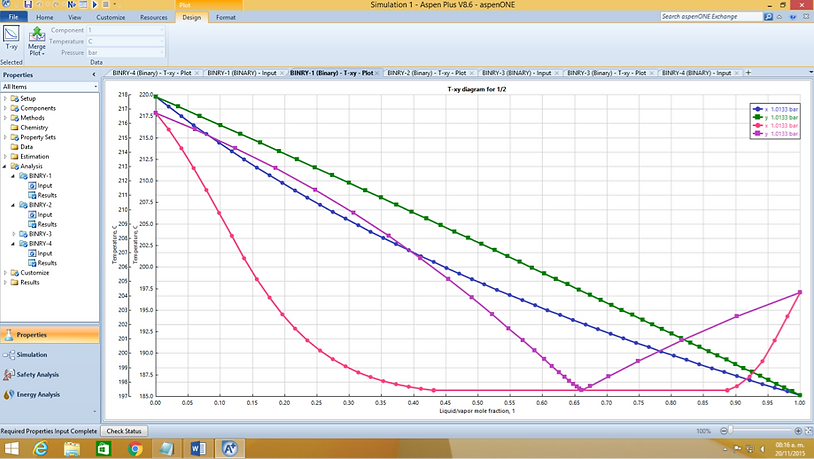Close the BINRY-1 T-xy Plot tab
Image resolution: width=814 pixels, height=459 pixels.
pyautogui.click(x=377, y=73)
